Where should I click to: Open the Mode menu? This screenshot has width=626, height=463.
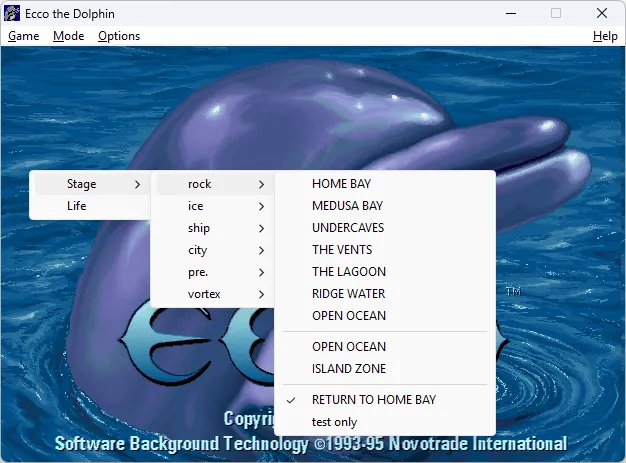click(69, 36)
